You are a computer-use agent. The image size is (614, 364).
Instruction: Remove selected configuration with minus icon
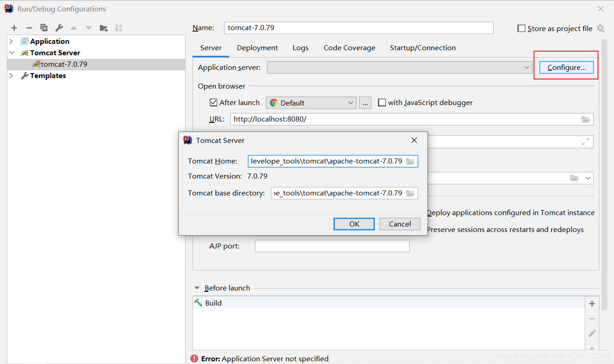tap(29, 28)
